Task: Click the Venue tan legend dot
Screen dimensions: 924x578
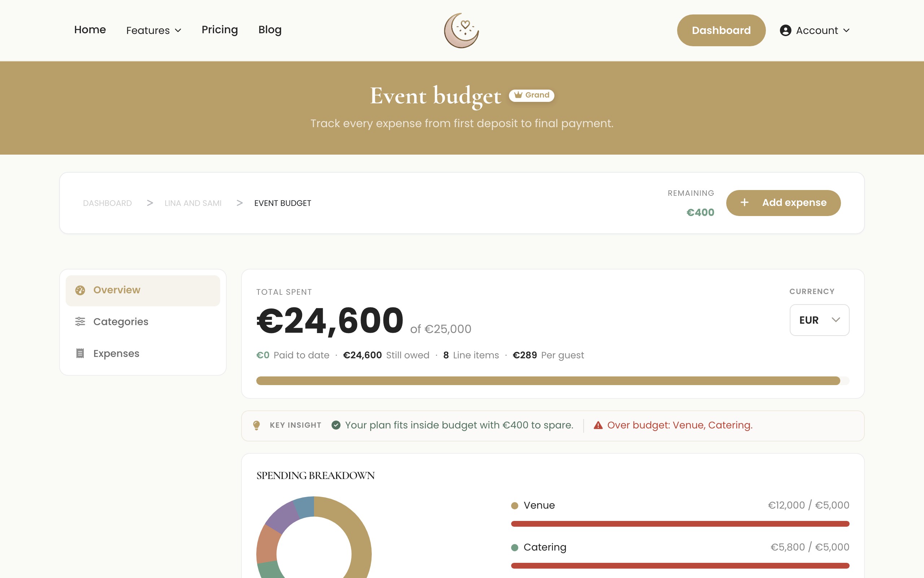Action: tap(514, 505)
